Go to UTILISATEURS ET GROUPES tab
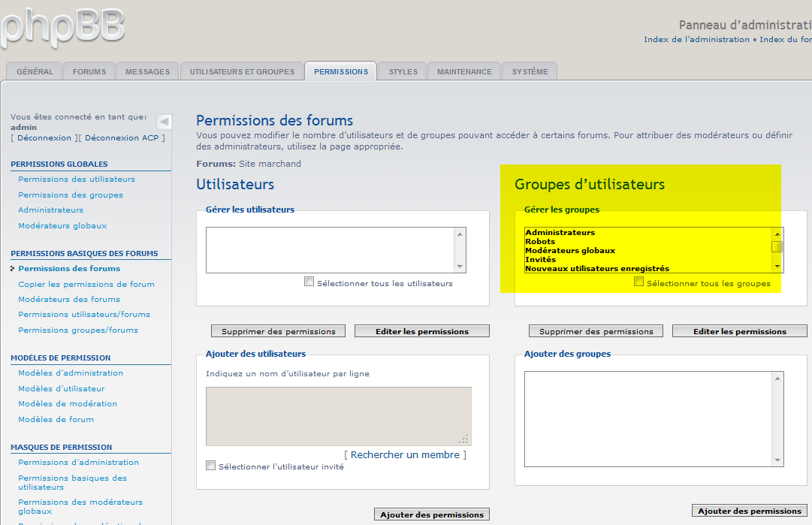This screenshot has height=525, width=812. click(242, 71)
